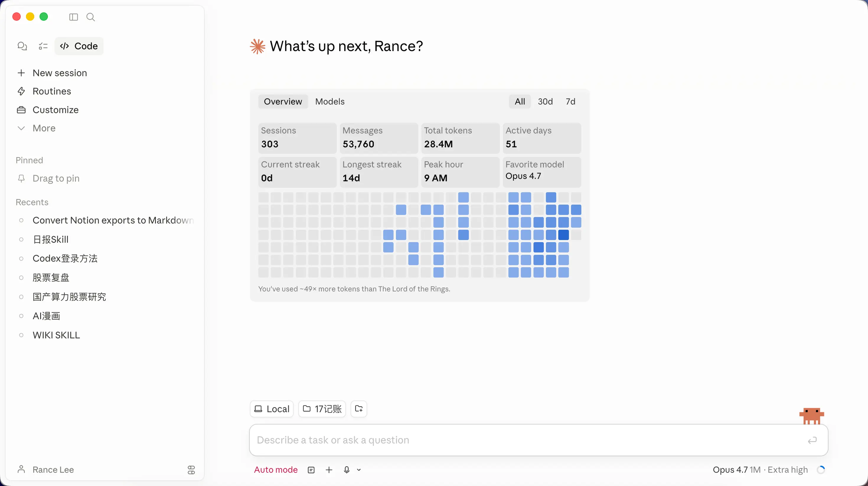
Task: Toggle the sidebar panel icon
Action: (74, 17)
